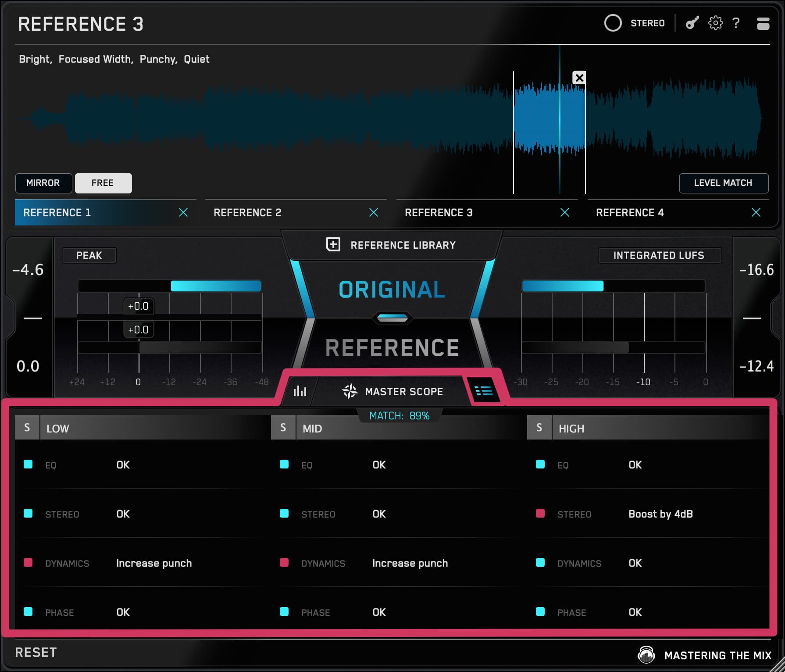Image resolution: width=785 pixels, height=672 pixels.
Task: Open the spectrum bars view icon
Action: [300, 391]
